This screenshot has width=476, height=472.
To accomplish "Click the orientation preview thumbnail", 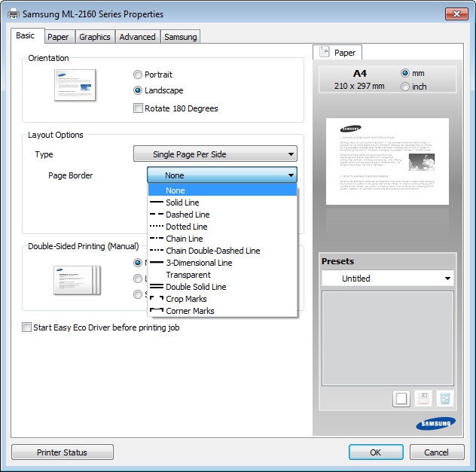I will tap(75, 85).
